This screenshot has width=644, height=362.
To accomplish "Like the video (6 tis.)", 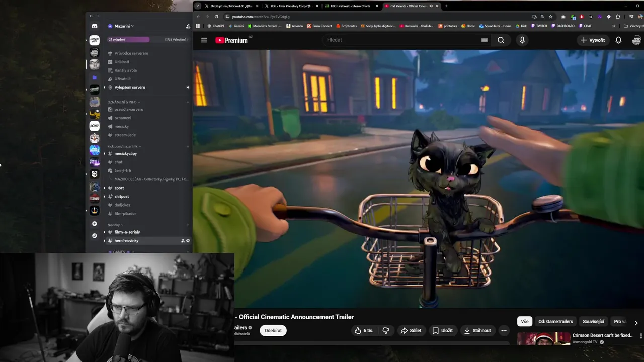I will [364, 330].
